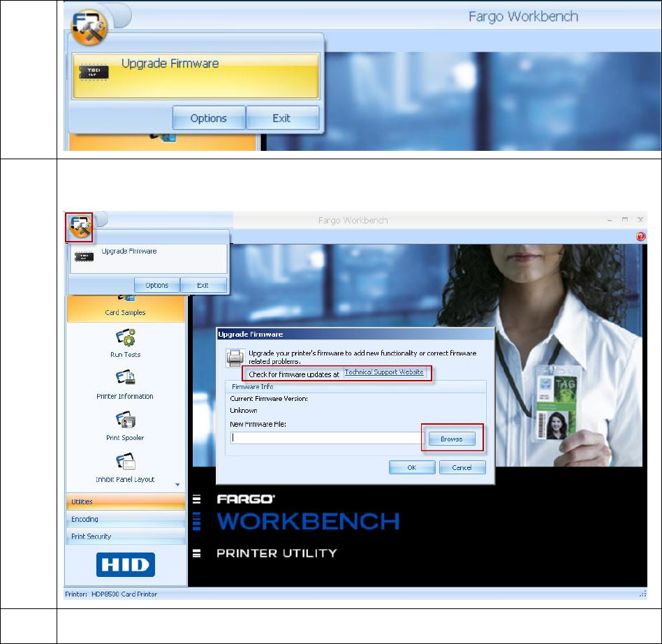Switch to the Utilities section
662x644 pixels.
click(126, 502)
